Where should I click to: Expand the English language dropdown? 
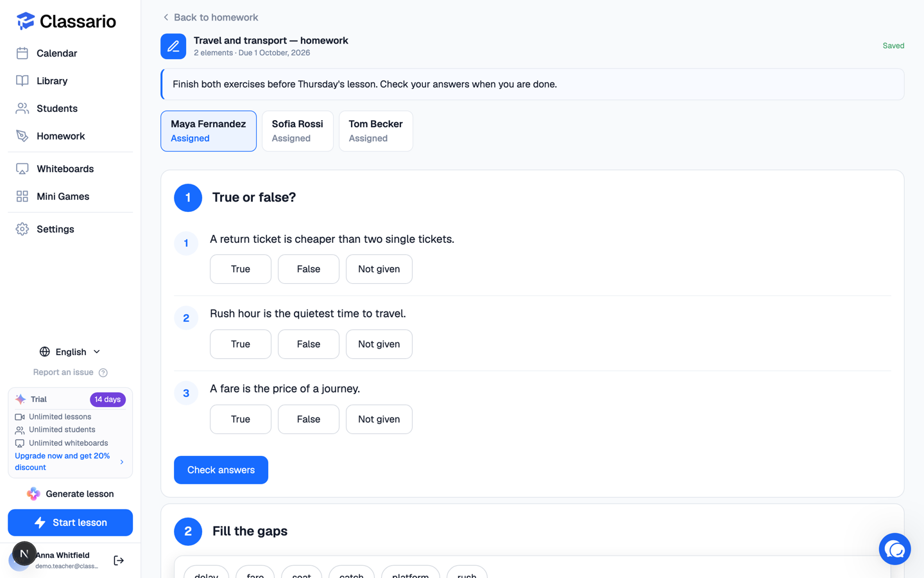(x=71, y=352)
